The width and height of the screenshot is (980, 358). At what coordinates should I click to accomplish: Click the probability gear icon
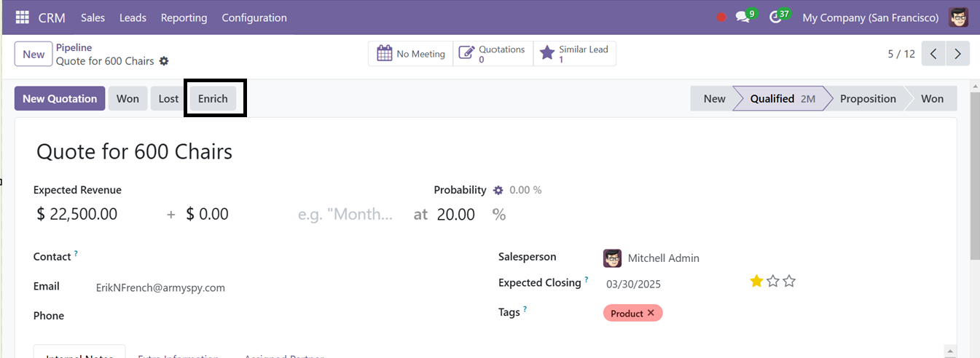click(x=498, y=190)
